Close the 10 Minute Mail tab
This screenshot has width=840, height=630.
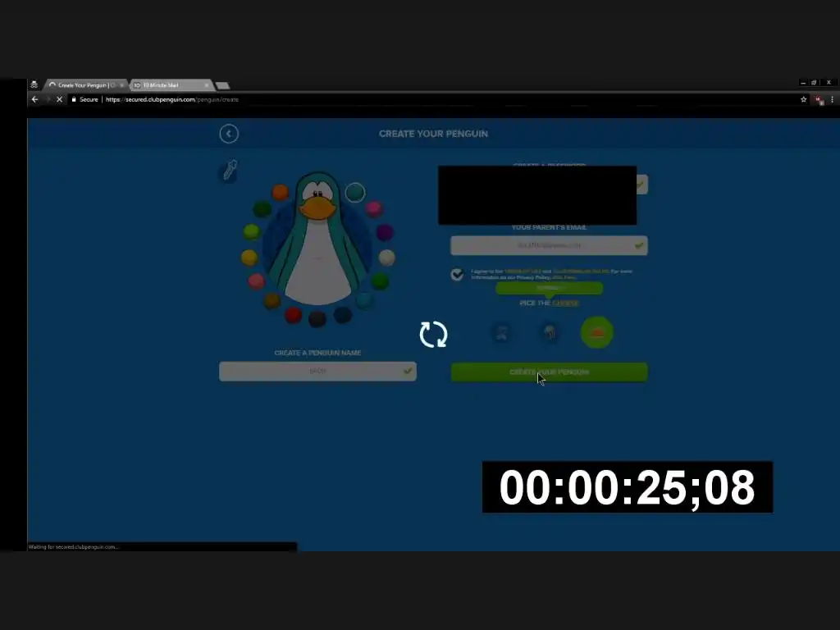(x=206, y=85)
